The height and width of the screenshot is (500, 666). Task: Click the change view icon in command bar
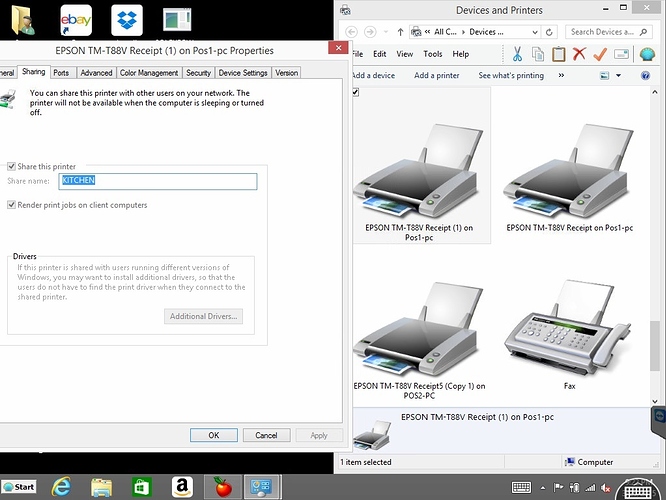point(604,76)
